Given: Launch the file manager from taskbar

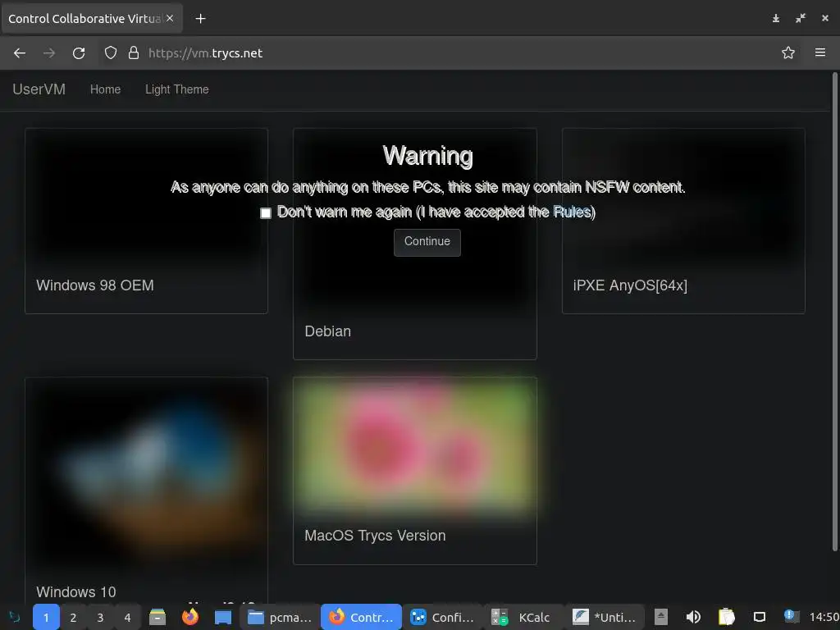Looking at the screenshot, I should click(x=157, y=617).
